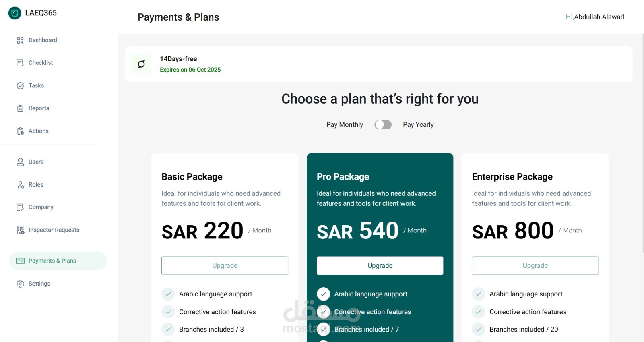Toggle the Pay Monthly/Yearly switch
644x342 pixels.
[383, 125]
